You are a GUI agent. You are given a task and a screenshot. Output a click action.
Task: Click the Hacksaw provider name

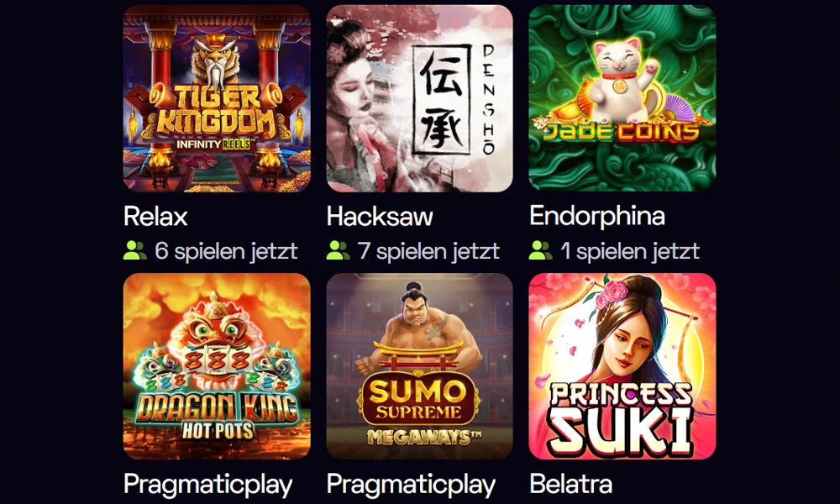tap(380, 217)
